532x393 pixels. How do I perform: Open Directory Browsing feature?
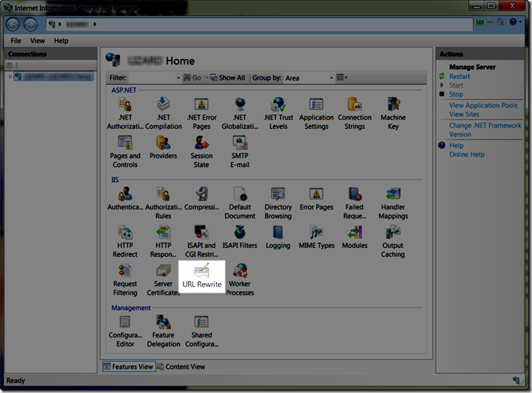(x=278, y=203)
